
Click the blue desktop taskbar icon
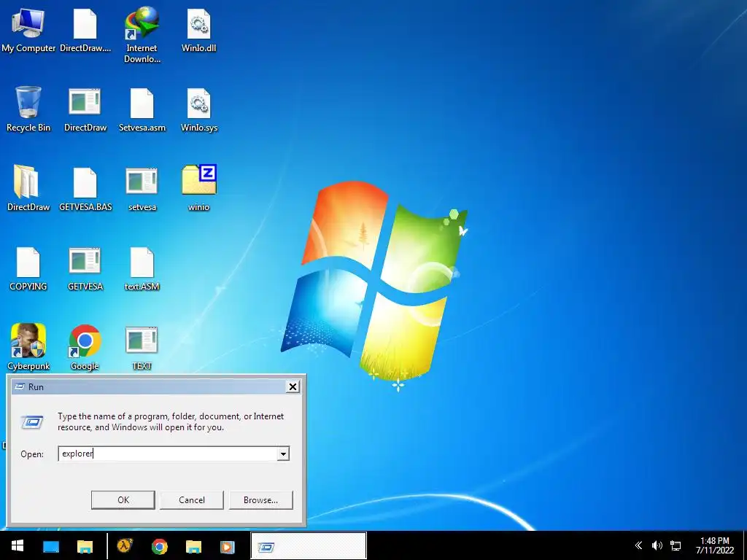point(51,546)
